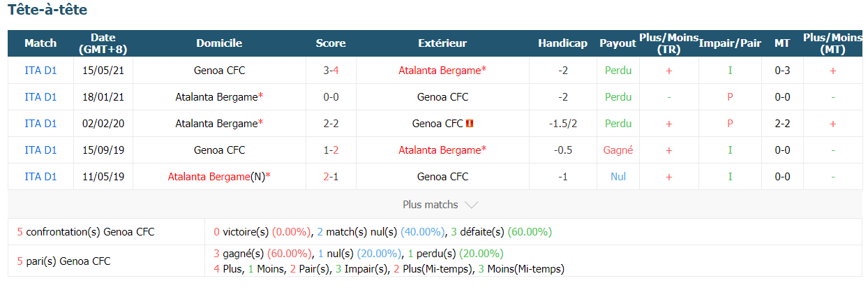Click Genoa CFC home team on 15/09/19

[x=219, y=150]
